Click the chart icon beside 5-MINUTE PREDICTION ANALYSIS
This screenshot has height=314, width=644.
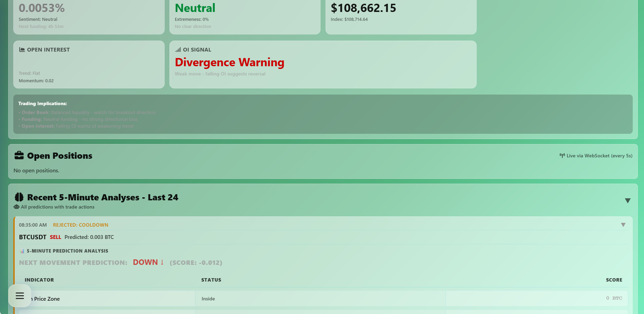(22, 251)
